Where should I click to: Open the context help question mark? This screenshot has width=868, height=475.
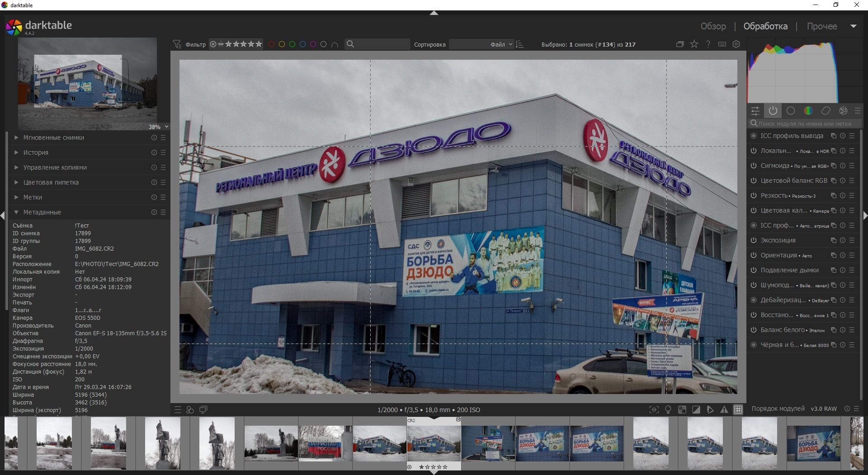708,44
